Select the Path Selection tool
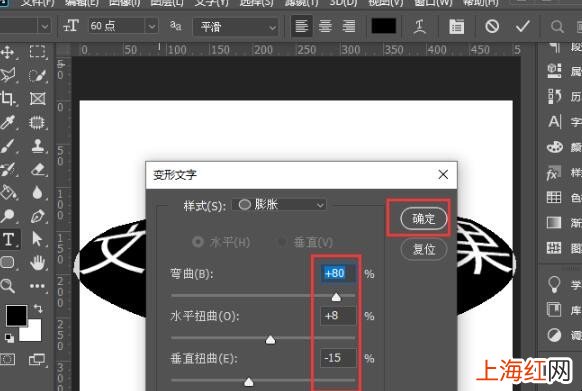 coord(37,239)
